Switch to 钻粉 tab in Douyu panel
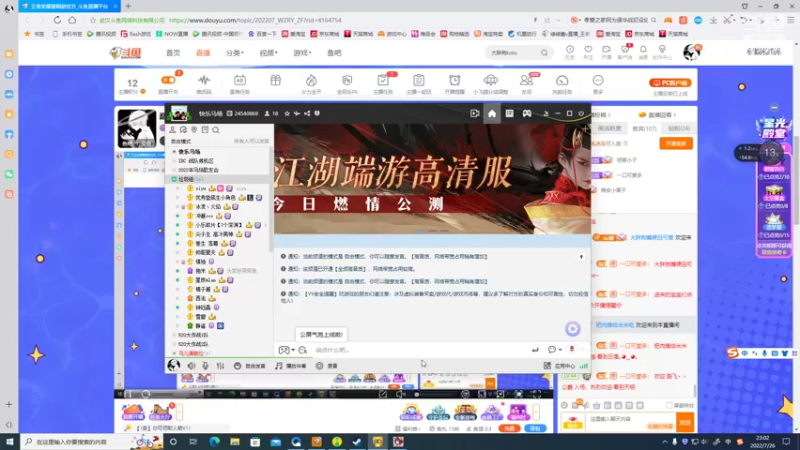 click(x=679, y=129)
